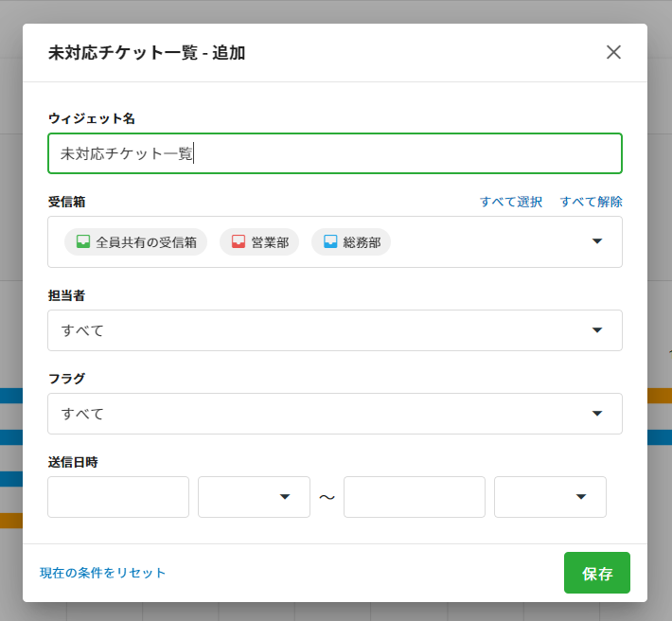This screenshot has height=621, width=672.
Task: Select the 総務部 inbox chip label
Action: (362, 242)
